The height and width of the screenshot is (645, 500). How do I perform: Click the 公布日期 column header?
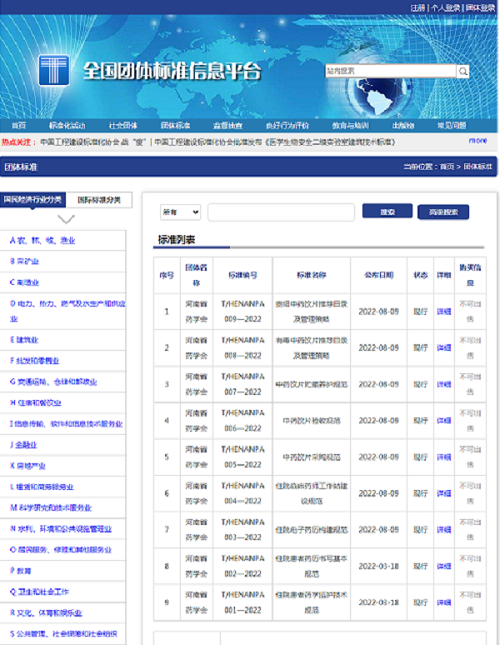(x=379, y=275)
